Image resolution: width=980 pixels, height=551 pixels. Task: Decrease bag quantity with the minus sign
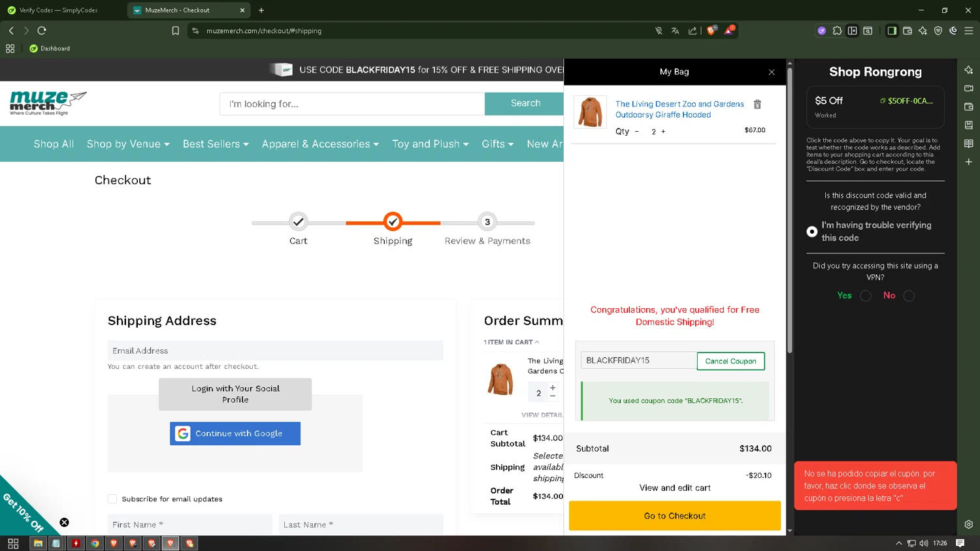(637, 131)
